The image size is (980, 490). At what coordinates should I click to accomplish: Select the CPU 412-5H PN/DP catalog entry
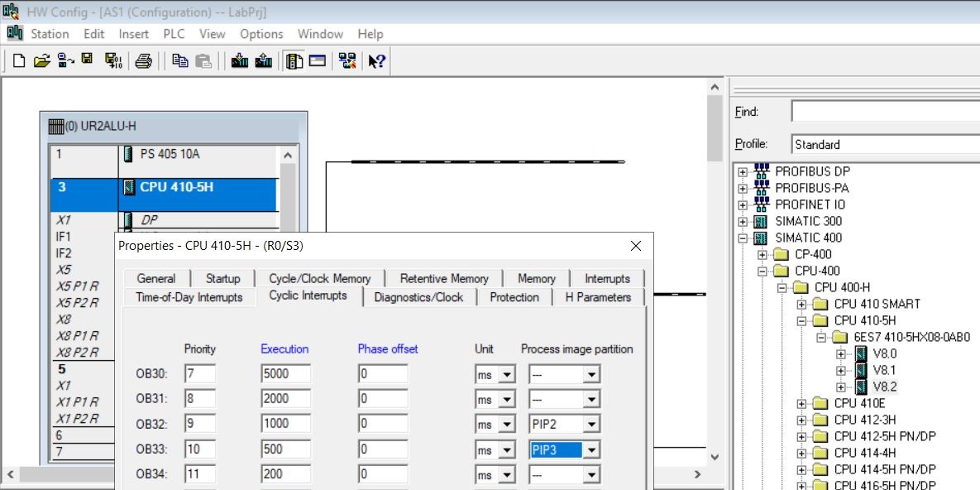tap(884, 436)
